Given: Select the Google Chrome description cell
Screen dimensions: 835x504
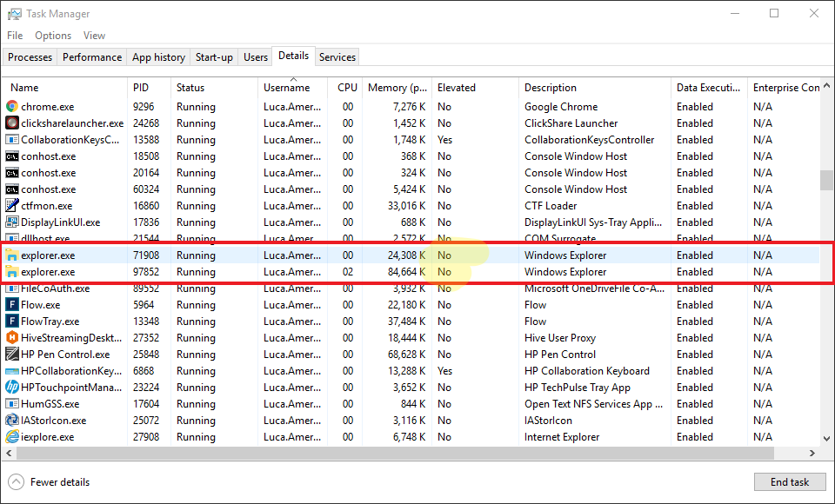Looking at the screenshot, I should pyautogui.click(x=561, y=106).
